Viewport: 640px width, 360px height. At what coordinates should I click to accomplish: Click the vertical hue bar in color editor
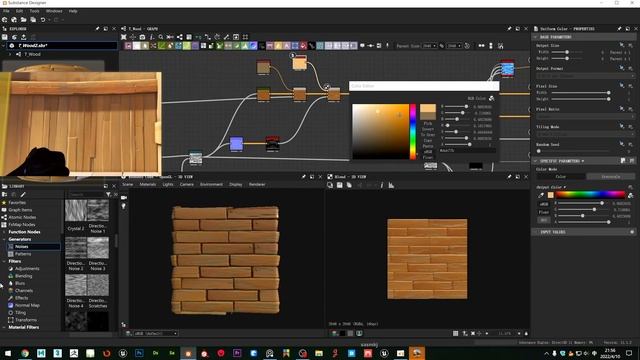tap(413, 131)
